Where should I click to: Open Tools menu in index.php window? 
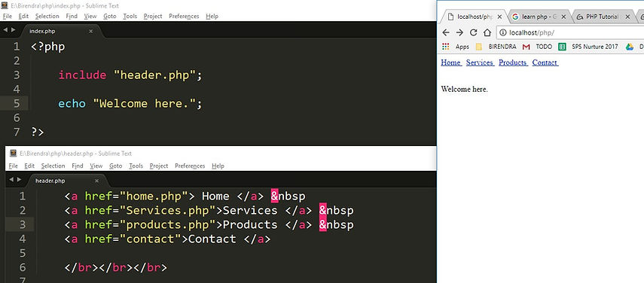pos(130,17)
